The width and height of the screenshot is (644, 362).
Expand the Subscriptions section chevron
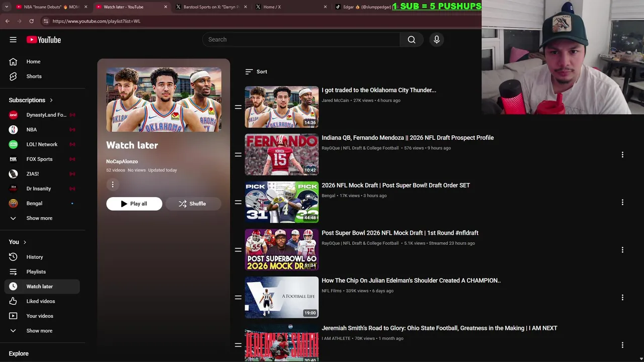(x=51, y=100)
